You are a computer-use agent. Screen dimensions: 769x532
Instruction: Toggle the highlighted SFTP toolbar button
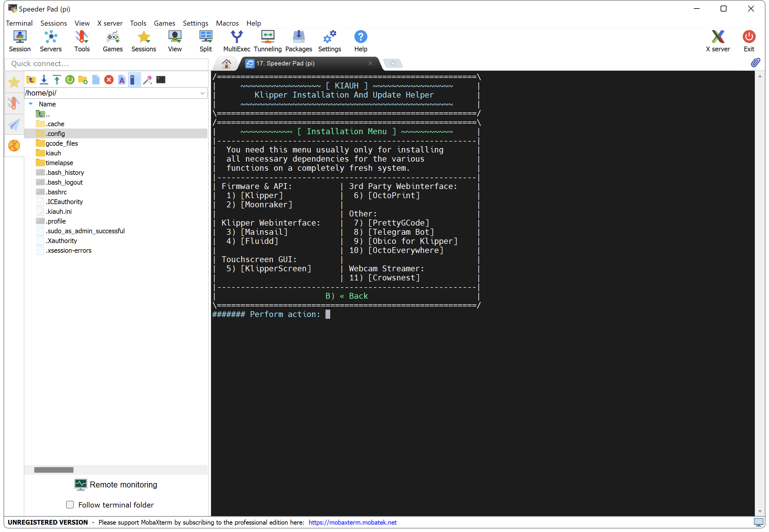pos(134,80)
